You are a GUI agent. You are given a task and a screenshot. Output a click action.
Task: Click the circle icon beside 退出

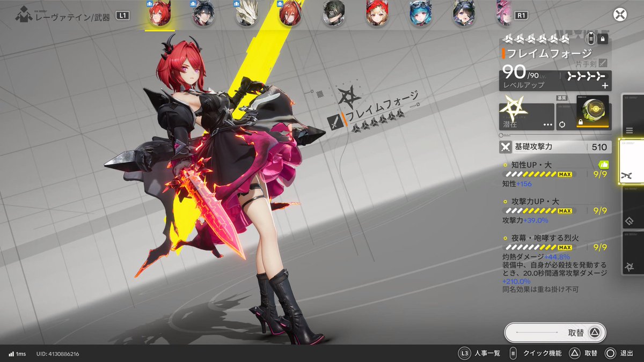point(610,353)
